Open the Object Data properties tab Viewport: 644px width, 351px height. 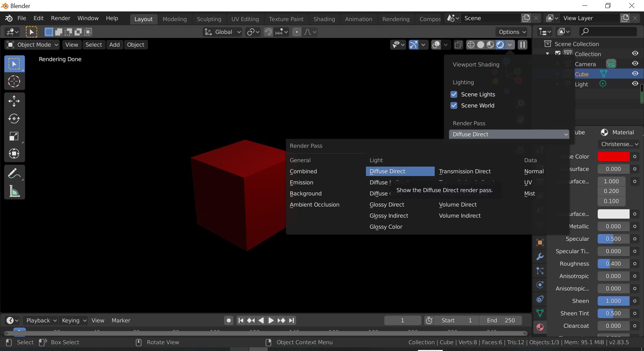(x=540, y=313)
